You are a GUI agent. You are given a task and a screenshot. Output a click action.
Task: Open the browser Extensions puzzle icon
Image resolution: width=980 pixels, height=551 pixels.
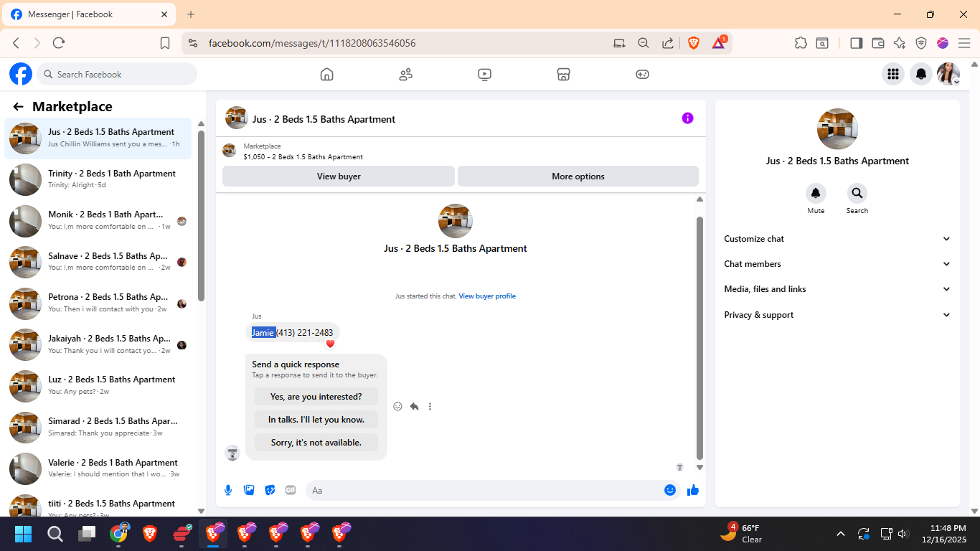pos(801,43)
